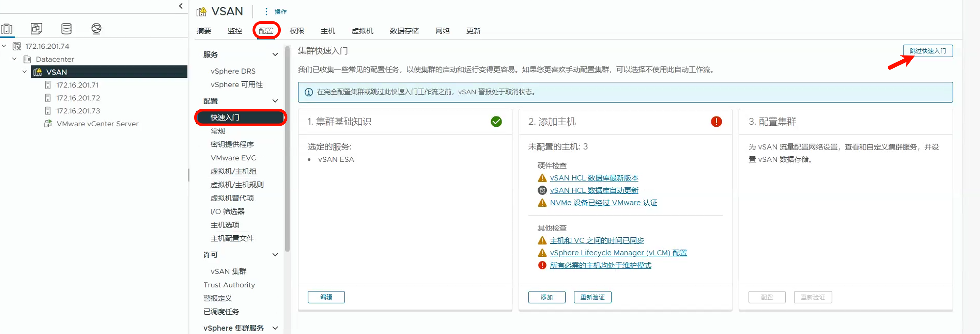Click the green check on 集群基础知识 card
Screen dimensions: 980x334
[496, 121]
